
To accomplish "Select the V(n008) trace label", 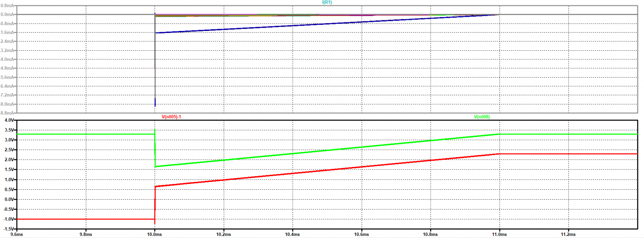I will click(x=482, y=117).
